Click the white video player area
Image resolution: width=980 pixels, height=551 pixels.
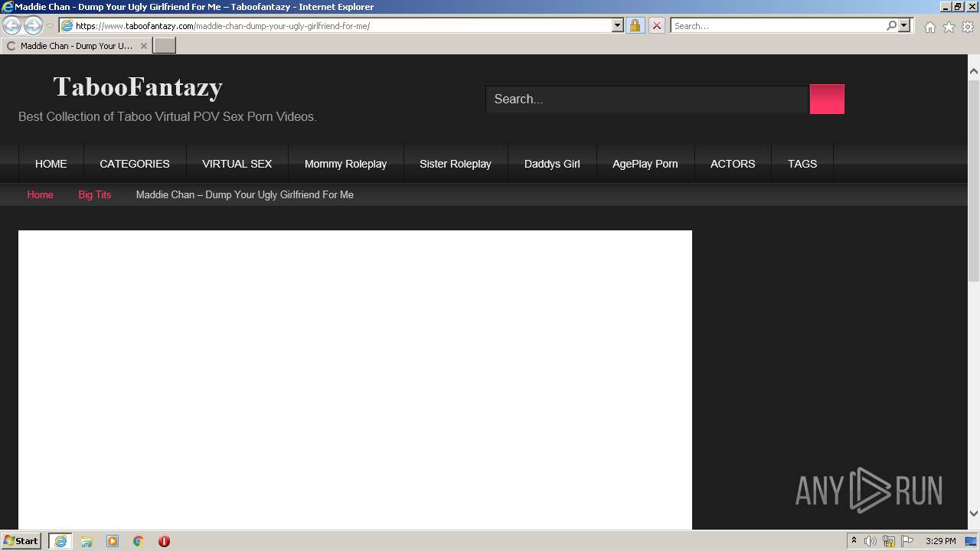coord(355,380)
